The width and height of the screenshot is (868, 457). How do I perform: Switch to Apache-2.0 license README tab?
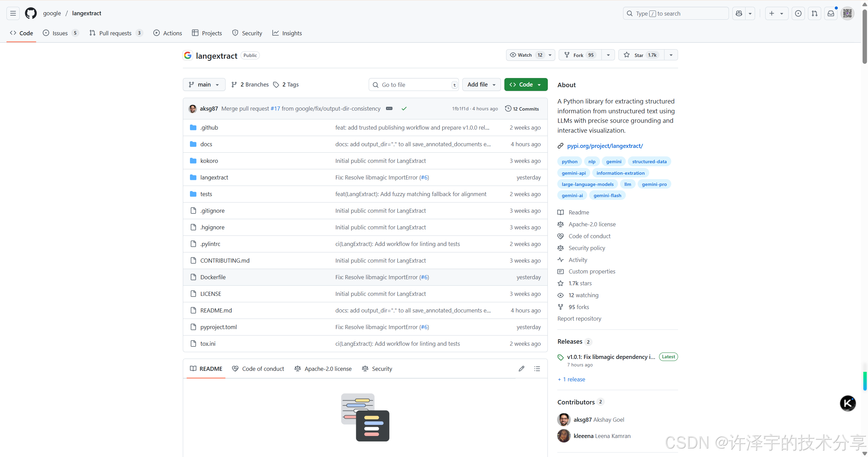click(x=323, y=368)
